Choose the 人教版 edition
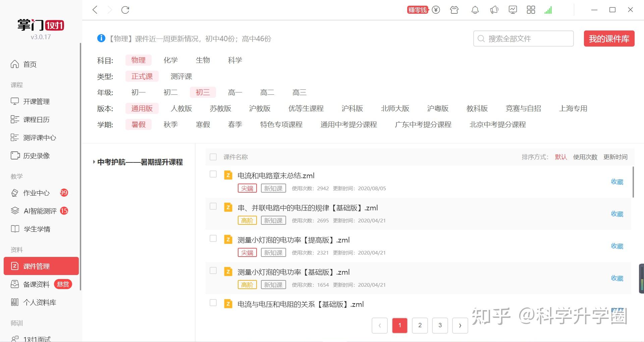The width and height of the screenshot is (644, 342). pos(181,109)
